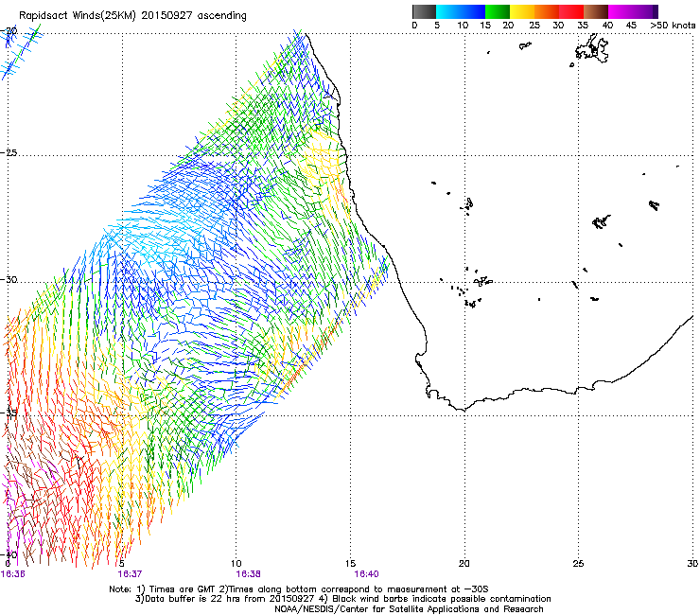Choose the orange 25-30 knots legend segment

547,11
